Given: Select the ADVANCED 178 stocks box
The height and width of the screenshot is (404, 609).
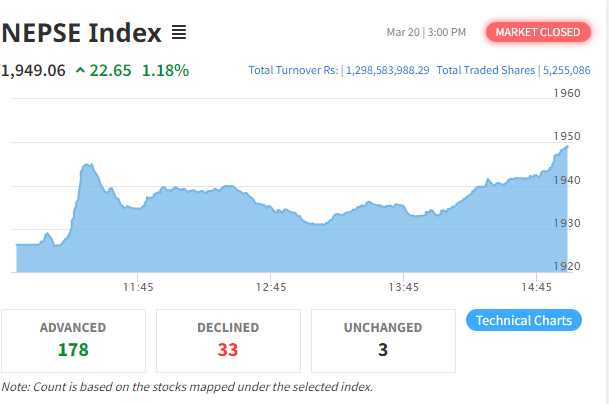Looking at the screenshot, I should pyautogui.click(x=72, y=340).
